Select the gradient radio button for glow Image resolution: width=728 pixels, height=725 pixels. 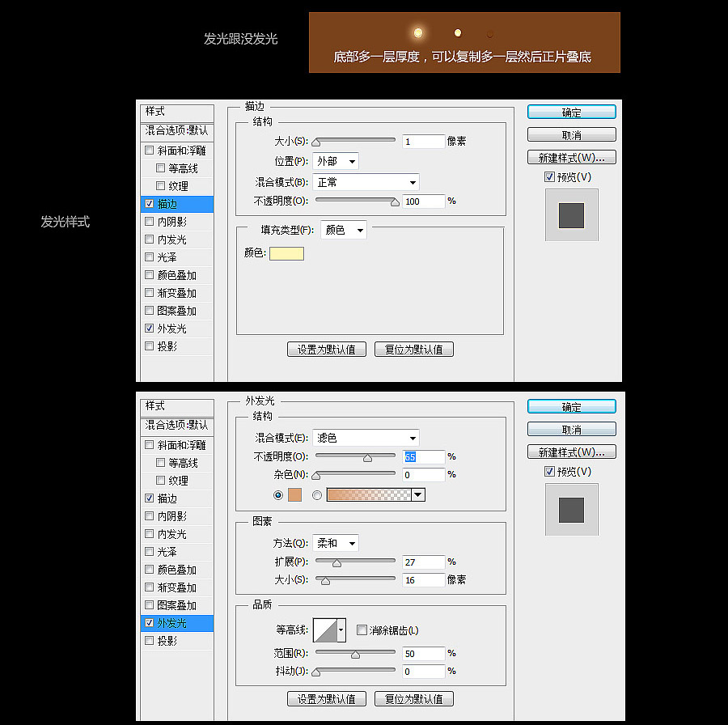click(317, 495)
